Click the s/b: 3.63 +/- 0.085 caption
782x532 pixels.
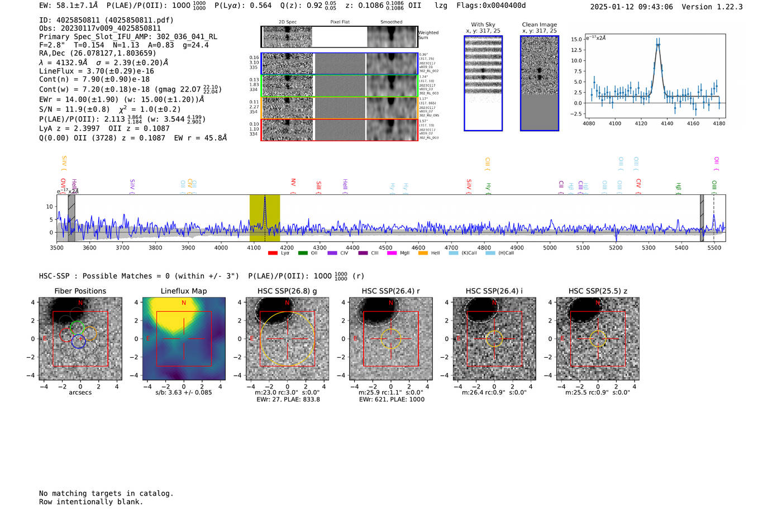(x=184, y=392)
